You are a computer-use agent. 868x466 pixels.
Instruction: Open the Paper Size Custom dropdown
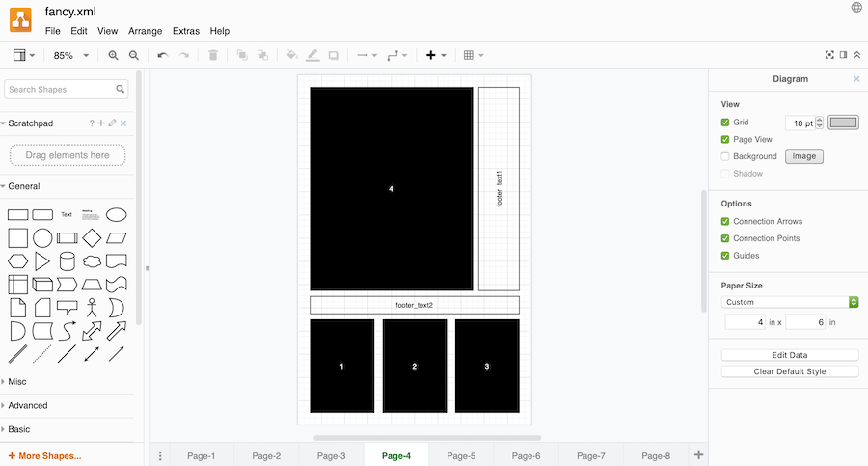(790, 302)
